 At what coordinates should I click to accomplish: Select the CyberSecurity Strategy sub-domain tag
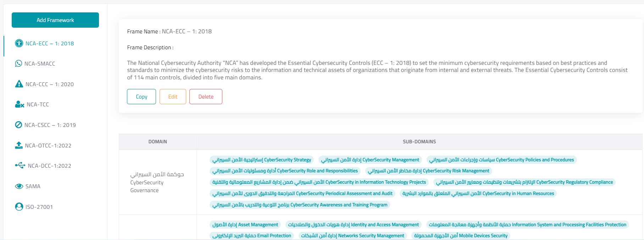[x=262, y=160]
